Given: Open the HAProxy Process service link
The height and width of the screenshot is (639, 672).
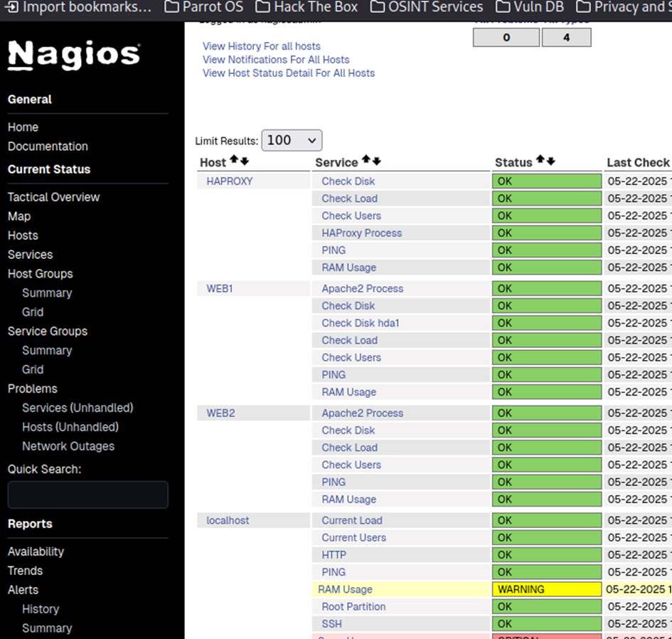Looking at the screenshot, I should point(362,233).
